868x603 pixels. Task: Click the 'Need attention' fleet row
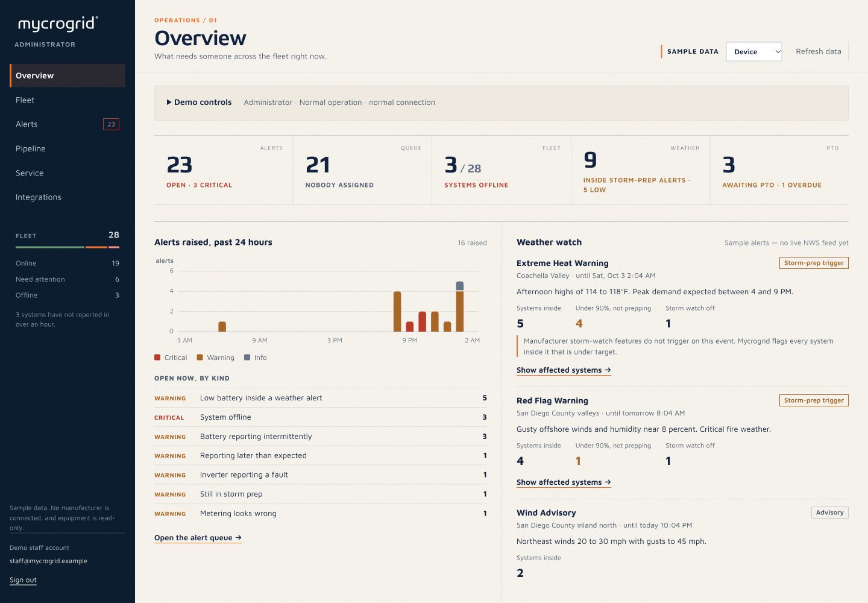coord(68,279)
